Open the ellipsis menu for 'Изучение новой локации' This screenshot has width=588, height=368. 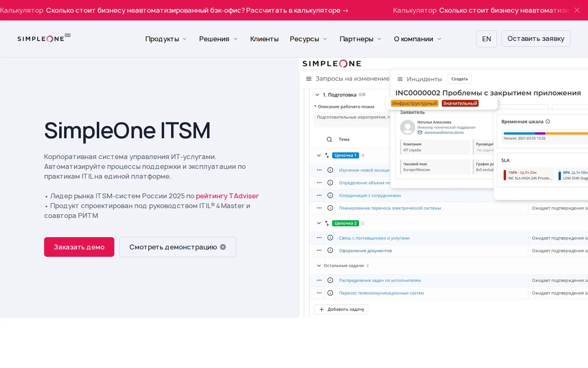pos(319,170)
